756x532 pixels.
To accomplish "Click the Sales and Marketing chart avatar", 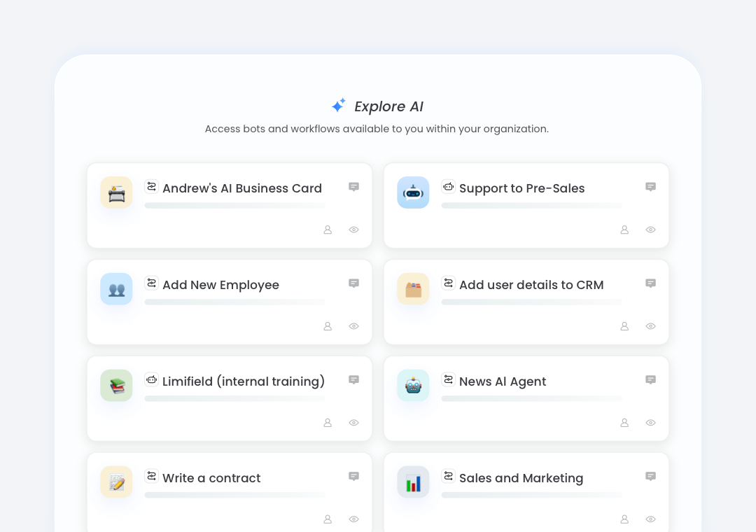I will [413, 482].
